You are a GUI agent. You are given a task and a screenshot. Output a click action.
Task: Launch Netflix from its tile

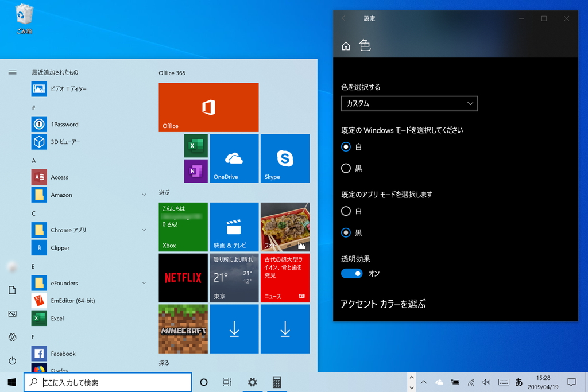coord(183,278)
